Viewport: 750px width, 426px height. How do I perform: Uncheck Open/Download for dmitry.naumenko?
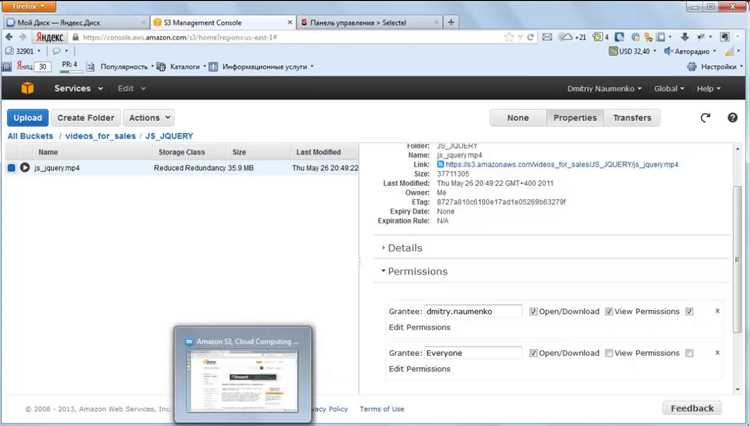tap(533, 311)
